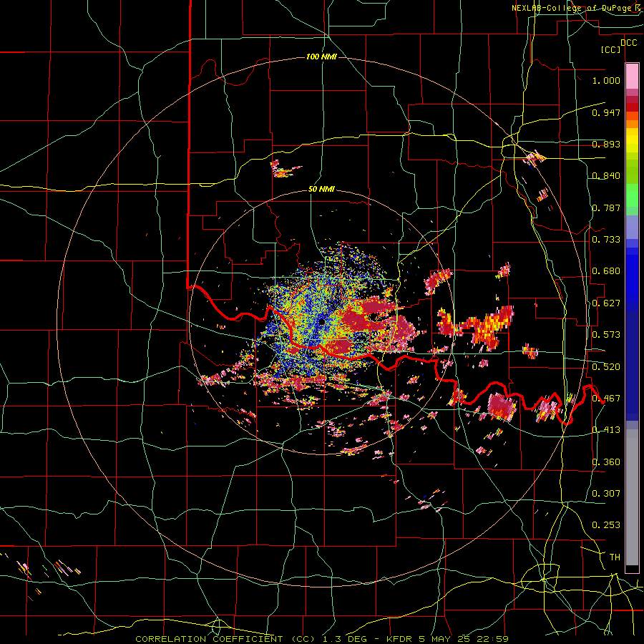Image resolution: width=644 pixels, height=644 pixels.
Task: Click the gray lower segment of color bar
Action: point(632,501)
